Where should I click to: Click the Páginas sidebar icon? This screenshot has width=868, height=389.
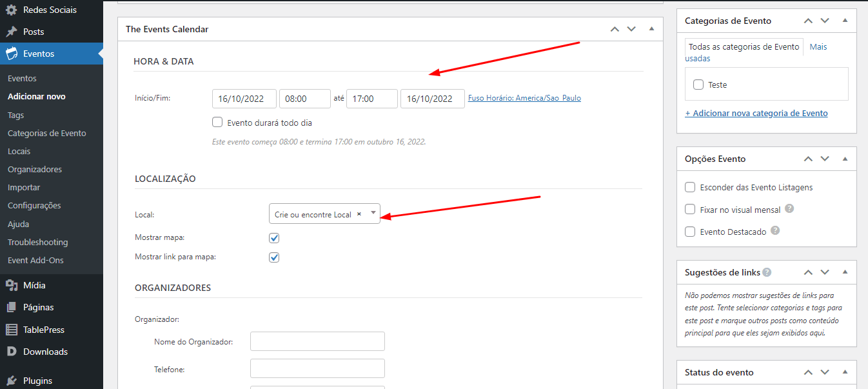(x=12, y=307)
